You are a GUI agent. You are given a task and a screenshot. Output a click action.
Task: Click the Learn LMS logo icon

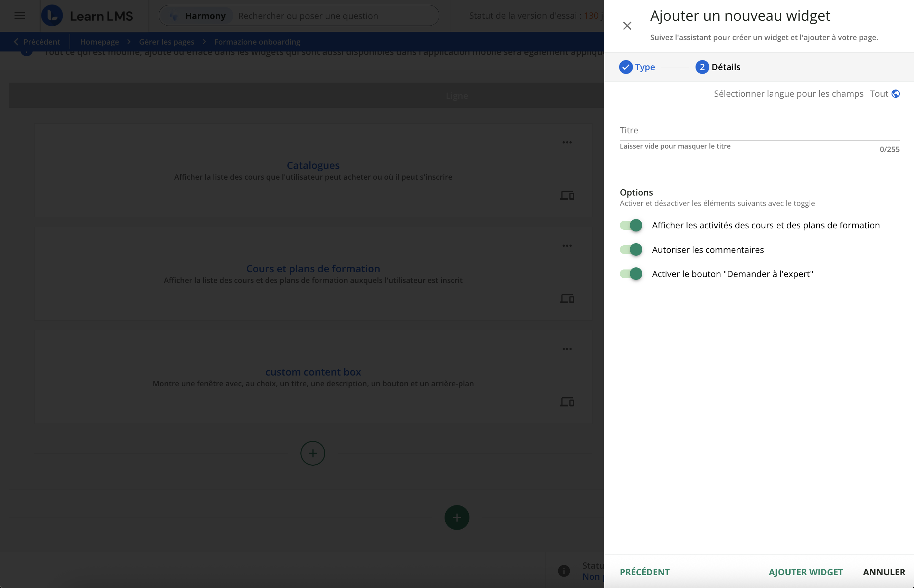(x=52, y=16)
